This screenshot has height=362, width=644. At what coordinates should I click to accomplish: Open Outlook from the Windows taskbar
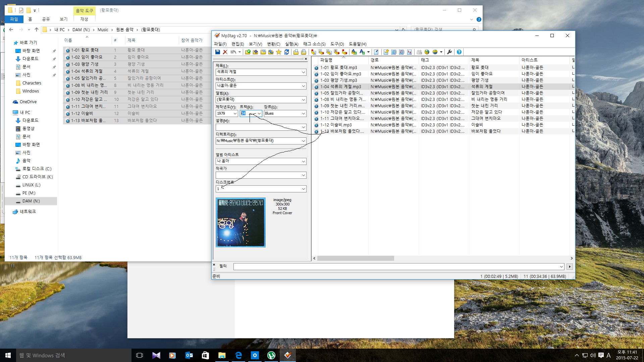(189, 355)
